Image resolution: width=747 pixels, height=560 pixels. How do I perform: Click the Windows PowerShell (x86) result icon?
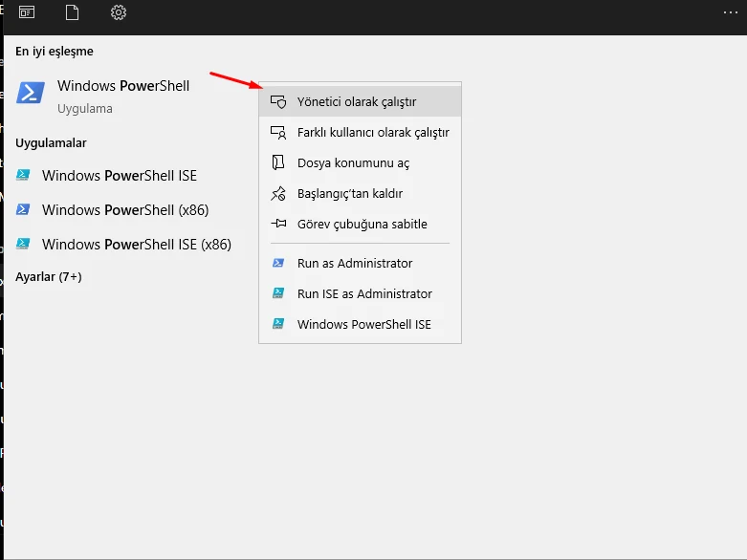click(23, 209)
